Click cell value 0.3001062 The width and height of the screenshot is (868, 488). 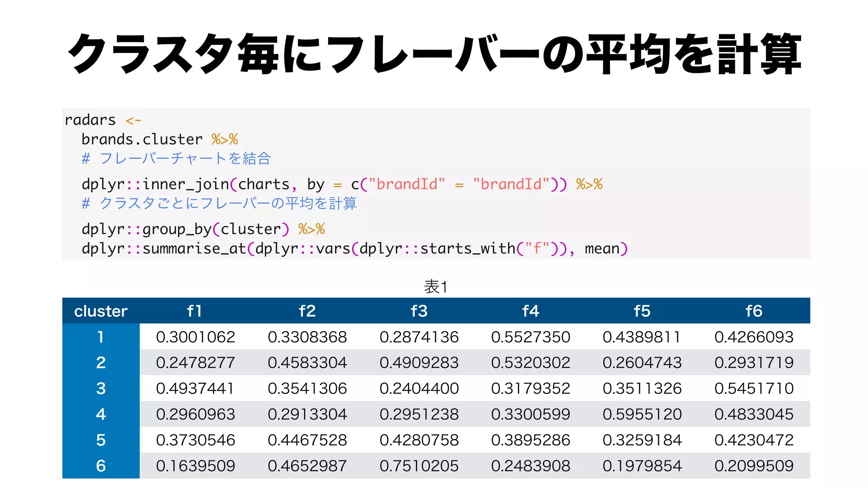pyautogui.click(x=195, y=337)
